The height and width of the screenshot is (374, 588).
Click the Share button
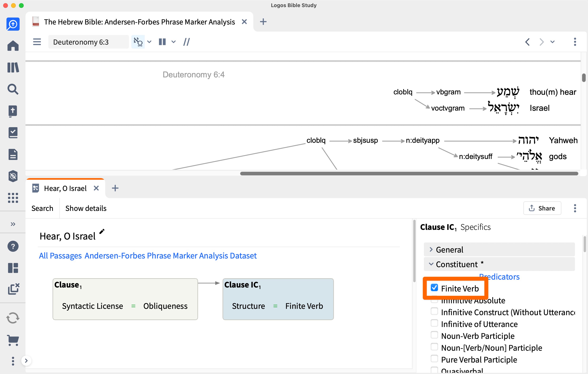click(x=542, y=208)
